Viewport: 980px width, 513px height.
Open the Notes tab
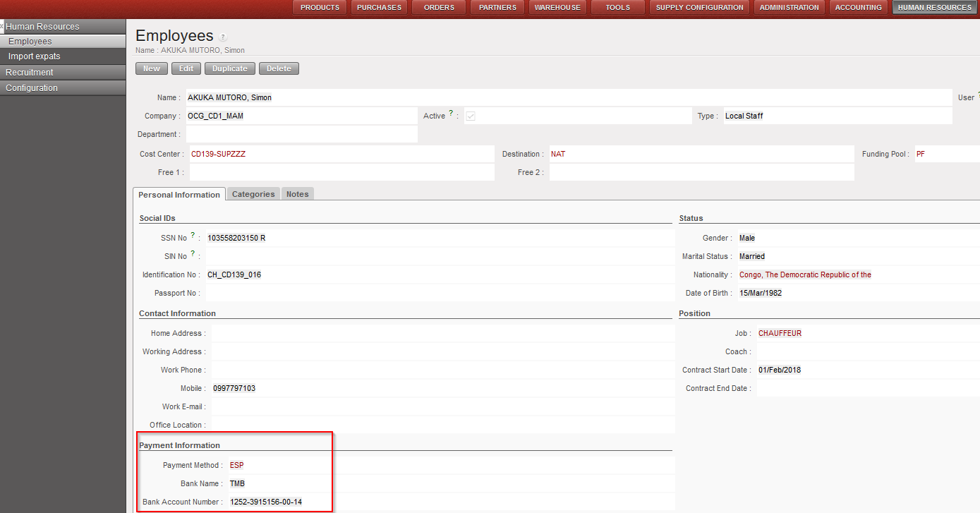(x=297, y=194)
